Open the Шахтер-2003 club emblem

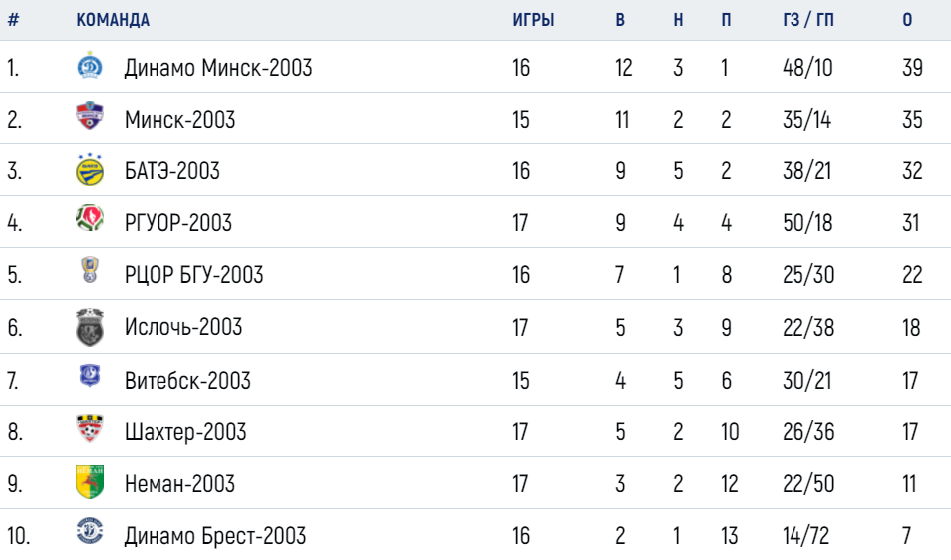point(90,428)
